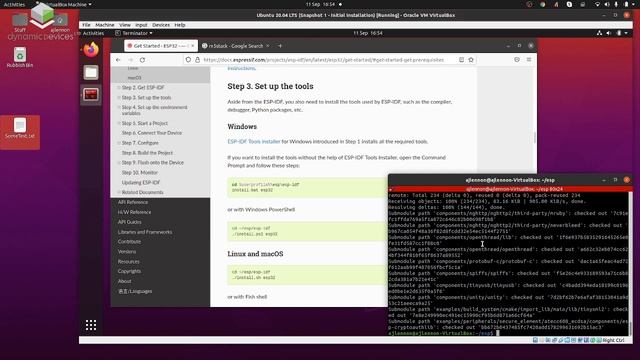Open the API Reference section
640x360 pixels.
133,202
